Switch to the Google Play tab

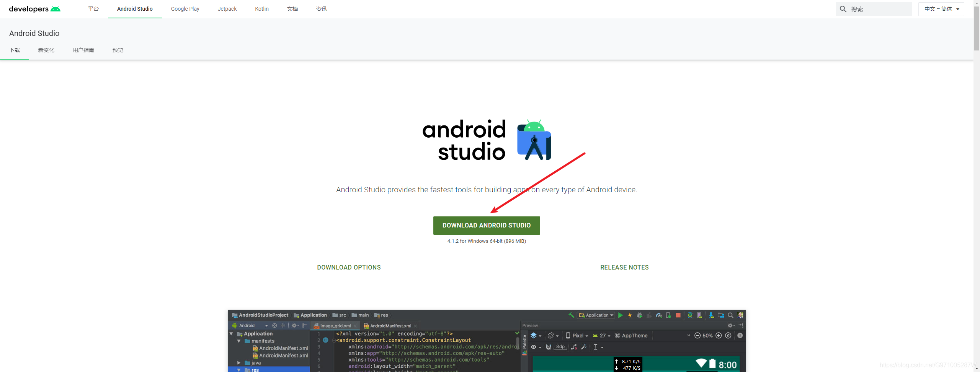(x=185, y=9)
